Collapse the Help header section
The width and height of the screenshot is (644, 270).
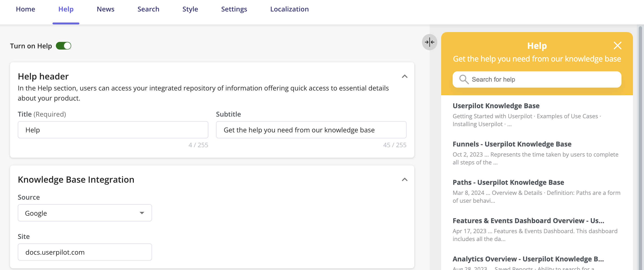[x=404, y=76]
